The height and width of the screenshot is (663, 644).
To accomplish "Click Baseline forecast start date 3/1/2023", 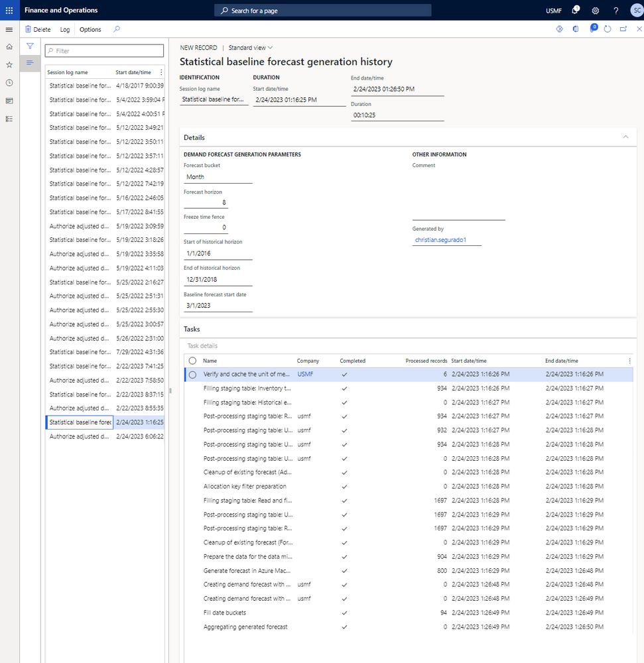I will coord(218,306).
